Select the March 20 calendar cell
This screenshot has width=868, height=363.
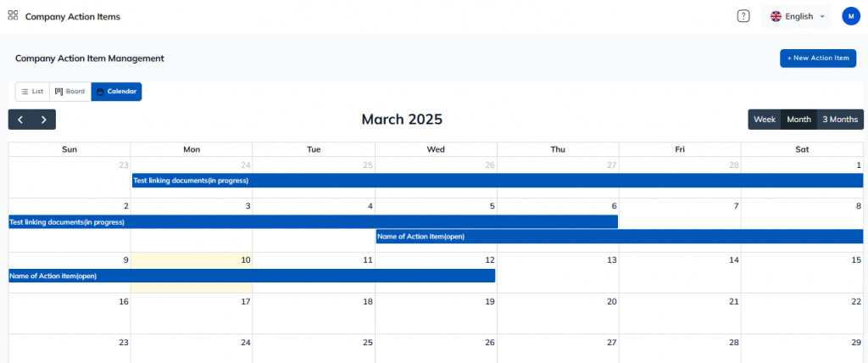click(x=558, y=314)
